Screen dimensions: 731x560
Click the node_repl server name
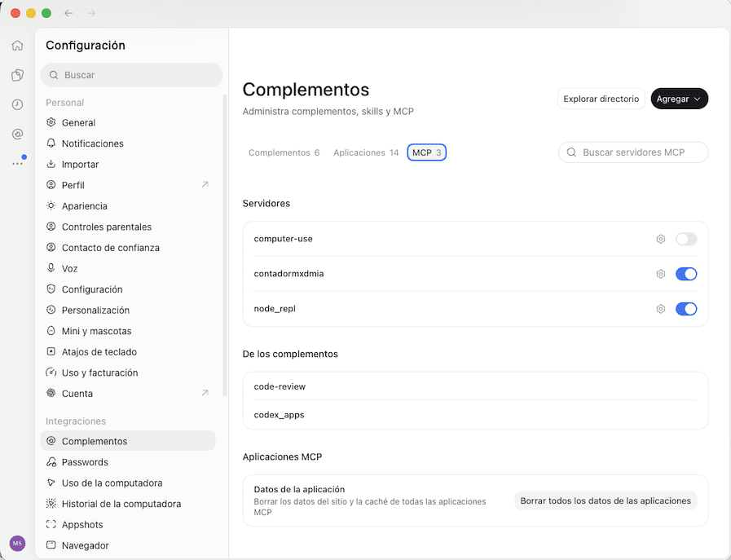tap(275, 309)
